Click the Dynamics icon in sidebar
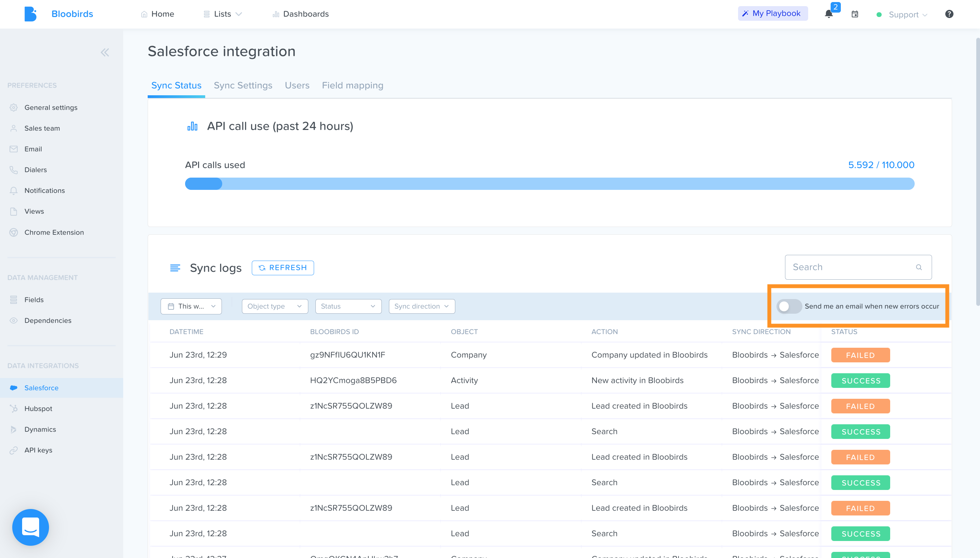Viewport: 980px width, 558px height. point(14,429)
